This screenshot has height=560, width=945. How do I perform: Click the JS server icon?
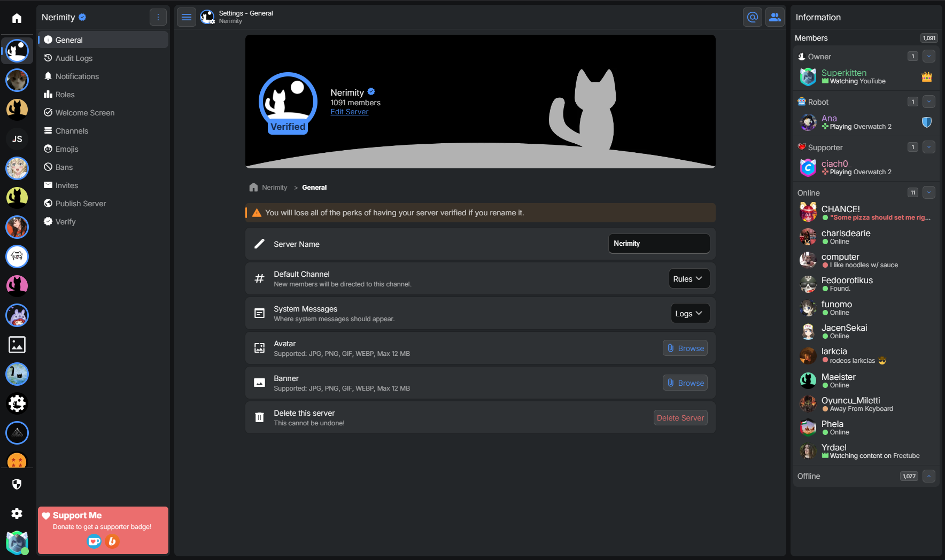pos(17,139)
